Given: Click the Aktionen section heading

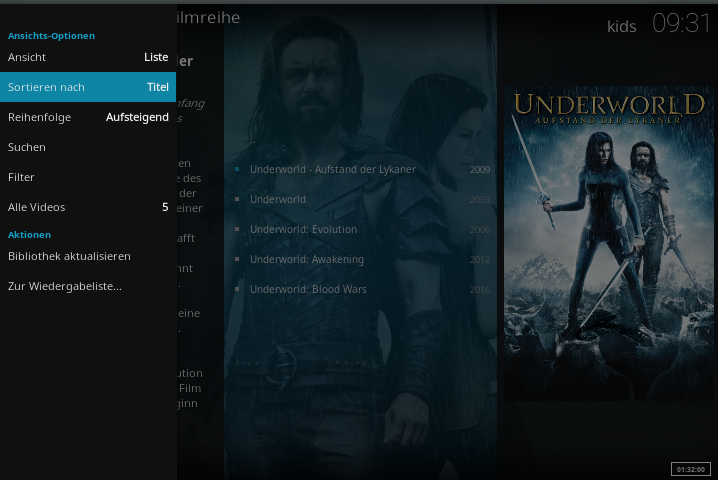Looking at the screenshot, I should click(29, 235).
